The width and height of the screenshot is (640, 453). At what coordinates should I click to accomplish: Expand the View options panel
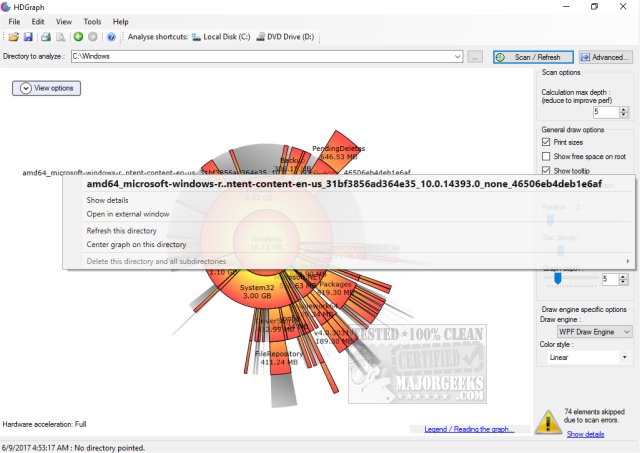point(47,88)
